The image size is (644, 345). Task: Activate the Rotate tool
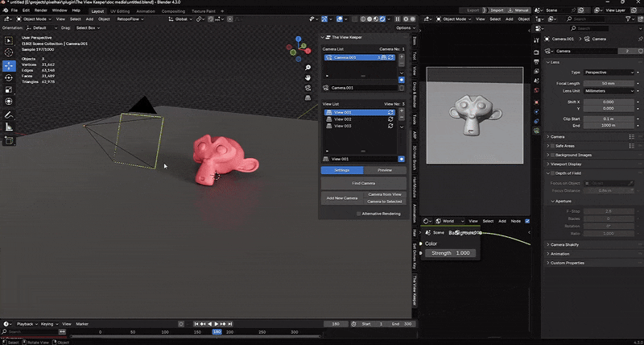coord(9,77)
